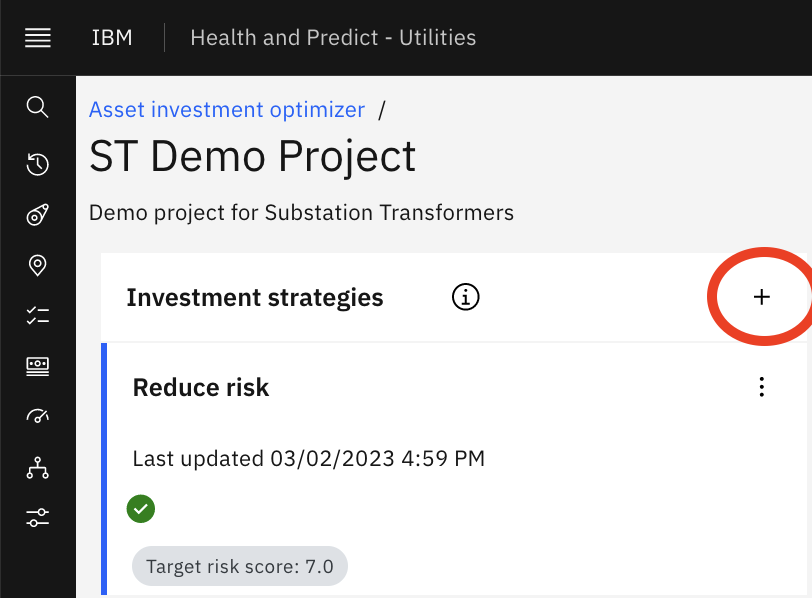The image size is (812, 598).
Task: Open the recent history icon
Action: coord(37,164)
